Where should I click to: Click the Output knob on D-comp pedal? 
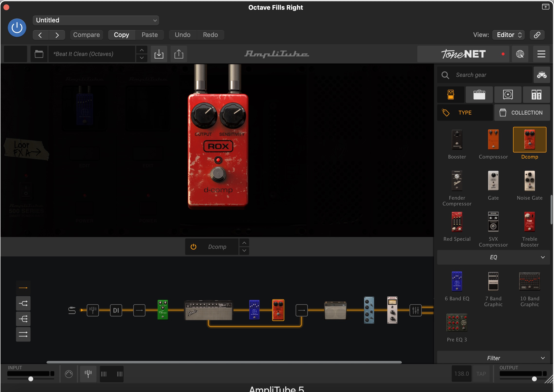[204, 116]
